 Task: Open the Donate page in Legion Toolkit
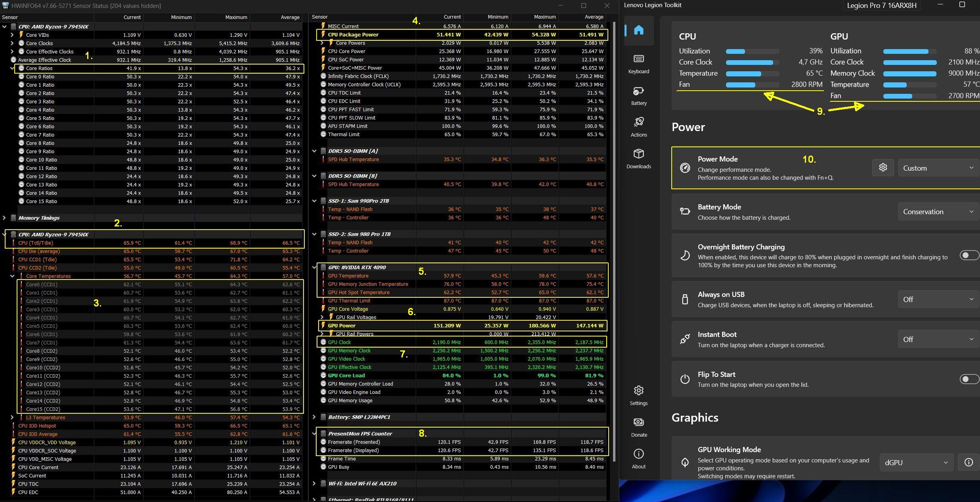[638, 428]
